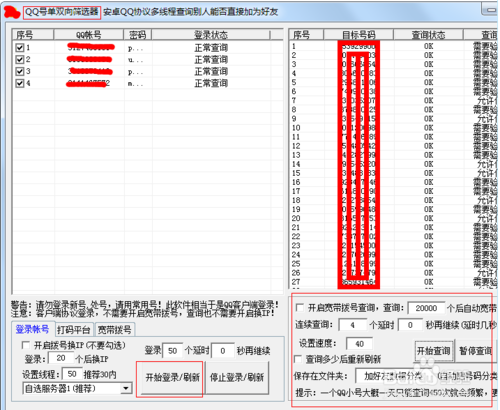This screenshot has width=500, height=410.
Task: Open the 宽带拨号 tab
Action: click(x=115, y=330)
